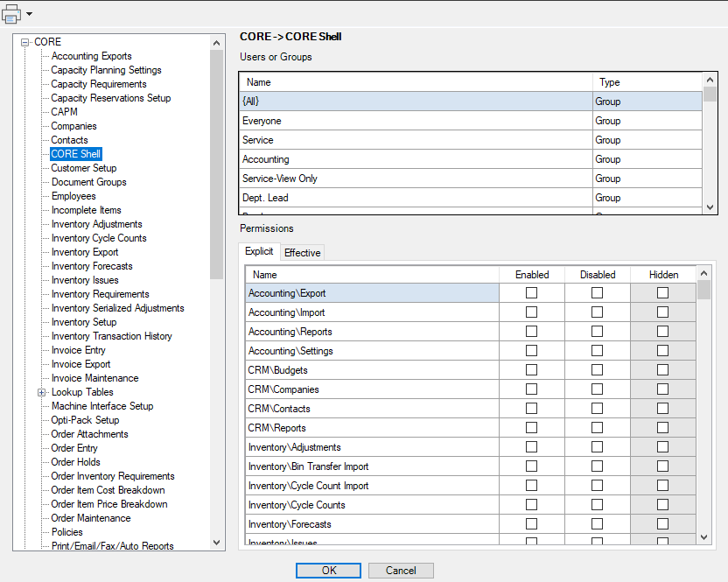Collapse the CORE tree node
Image resolution: width=728 pixels, height=582 pixels.
tap(25, 42)
